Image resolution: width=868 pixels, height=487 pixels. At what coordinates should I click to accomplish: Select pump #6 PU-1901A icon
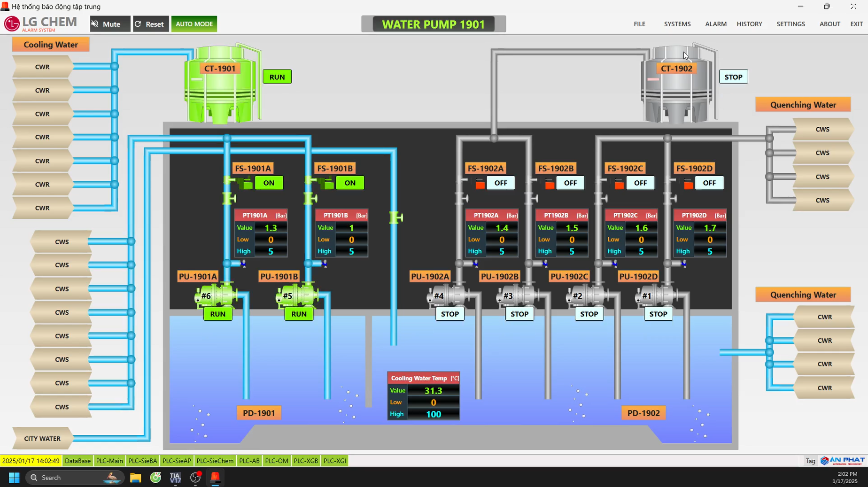(216, 296)
